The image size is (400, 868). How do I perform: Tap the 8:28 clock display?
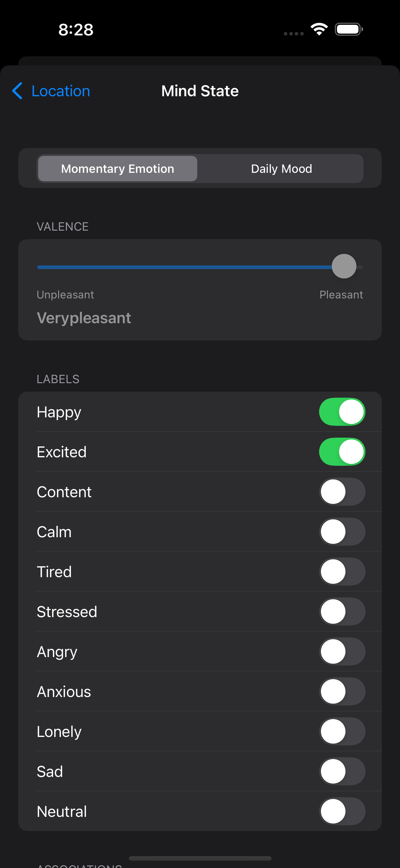[75, 30]
